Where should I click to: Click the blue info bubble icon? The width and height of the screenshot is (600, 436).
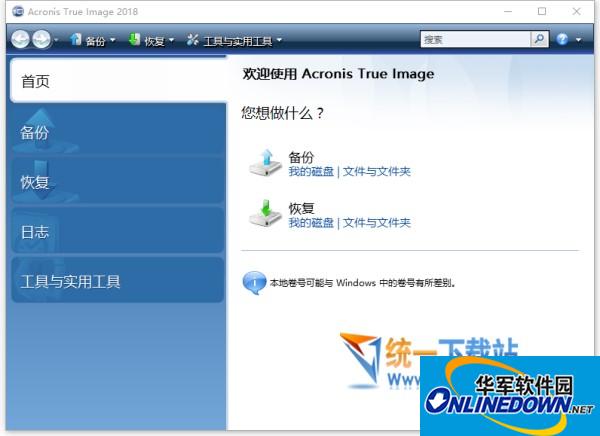point(254,283)
